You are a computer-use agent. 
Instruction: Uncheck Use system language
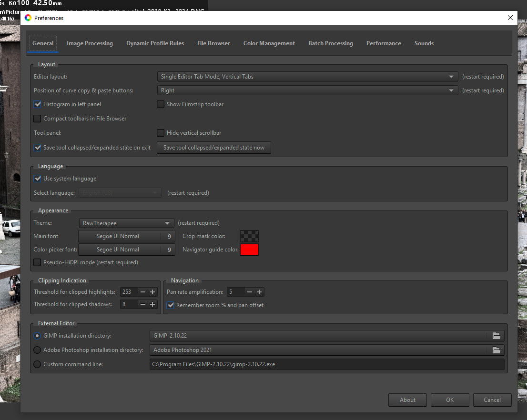(x=37, y=179)
